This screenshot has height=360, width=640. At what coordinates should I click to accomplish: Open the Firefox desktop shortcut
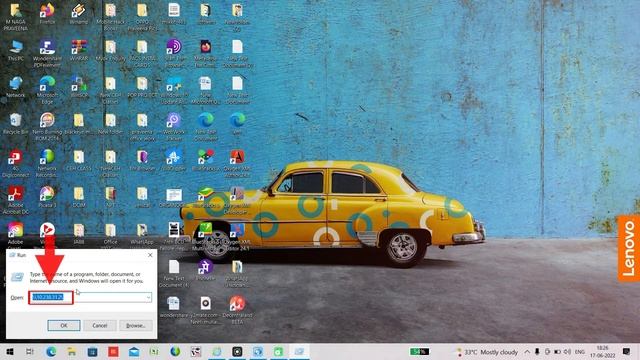click(47, 14)
